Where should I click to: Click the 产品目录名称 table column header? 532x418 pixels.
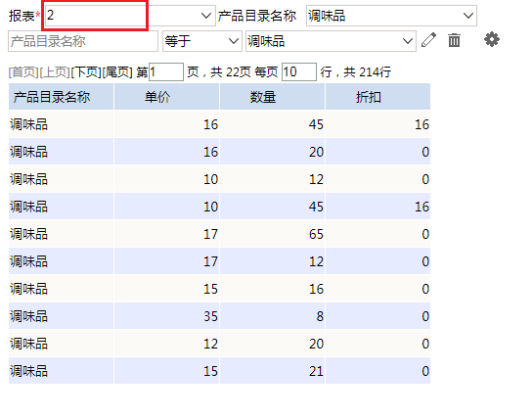pos(61,97)
